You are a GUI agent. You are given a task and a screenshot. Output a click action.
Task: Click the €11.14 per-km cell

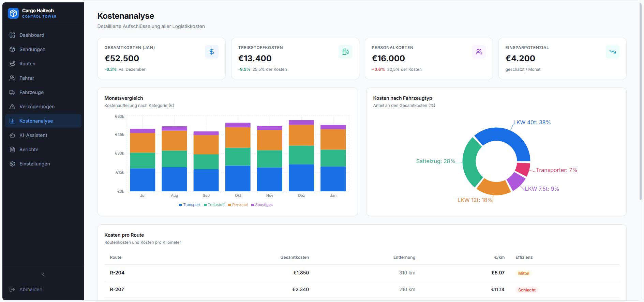[x=498, y=289]
